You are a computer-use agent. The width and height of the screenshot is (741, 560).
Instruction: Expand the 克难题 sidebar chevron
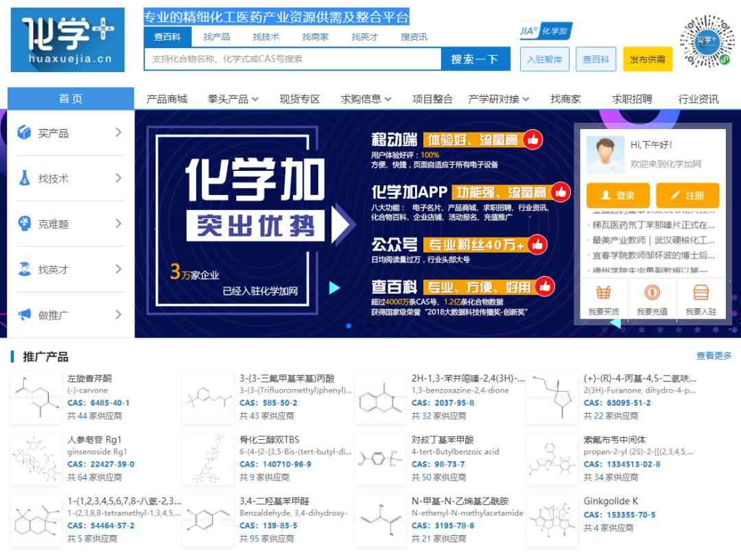point(119,224)
